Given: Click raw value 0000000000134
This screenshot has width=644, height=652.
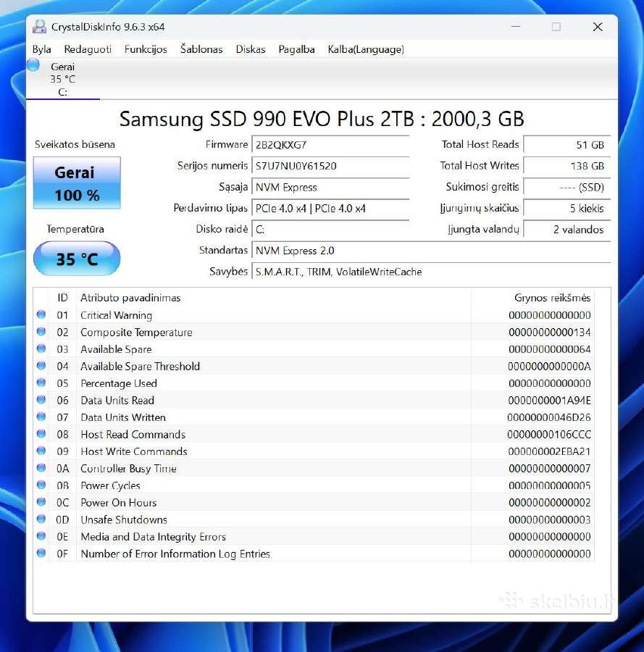Looking at the screenshot, I should (x=549, y=333).
